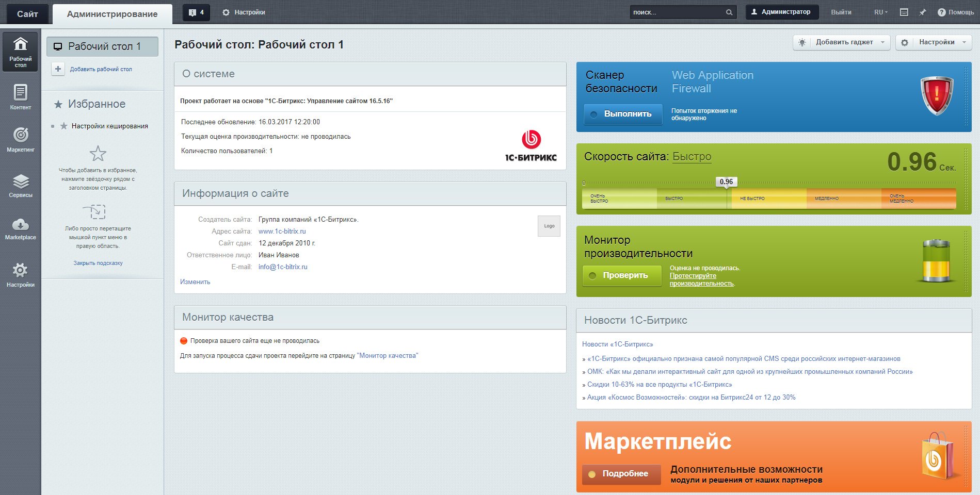Click the large empty star hint icon
Viewport: 980px width, 495px height.
coord(98,154)
